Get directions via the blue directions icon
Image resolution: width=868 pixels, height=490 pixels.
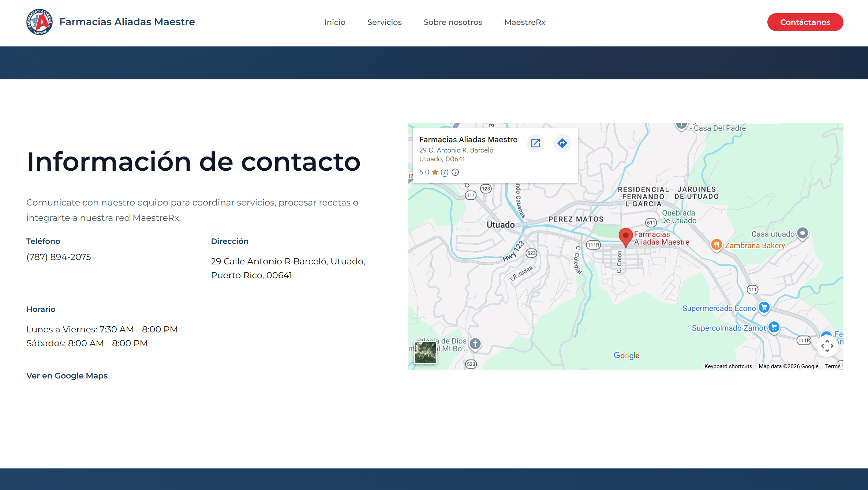[562, 143]
